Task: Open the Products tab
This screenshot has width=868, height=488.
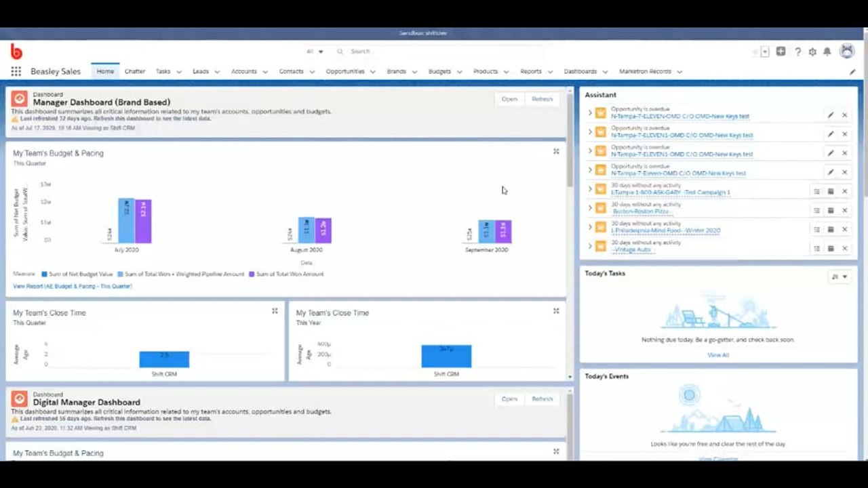Action: tap(485, 71)
